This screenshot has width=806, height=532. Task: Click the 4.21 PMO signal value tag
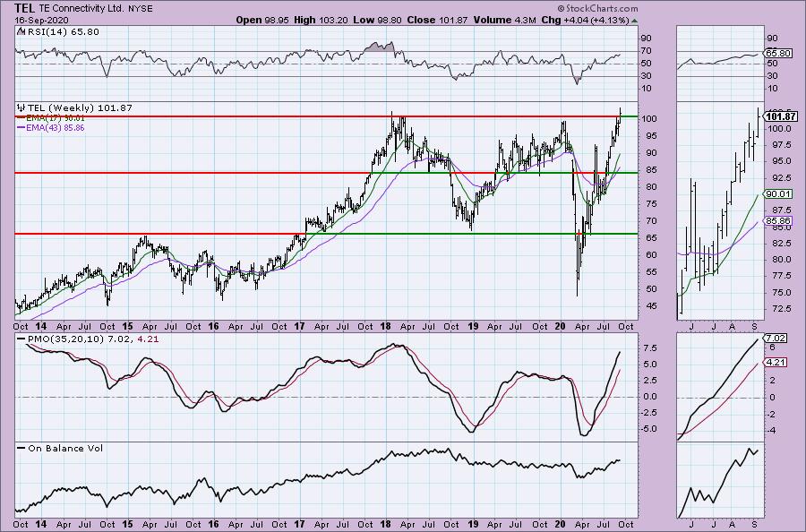tap(776, 363)
